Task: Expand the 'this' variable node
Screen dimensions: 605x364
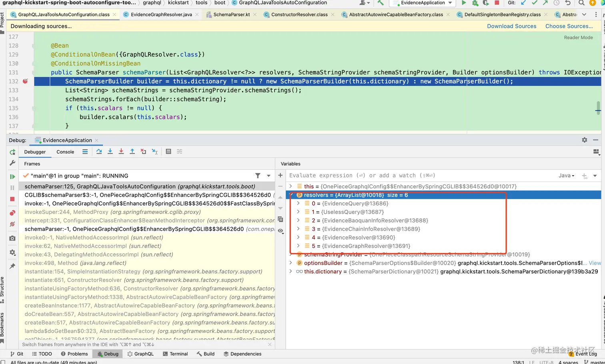Action: [x=291, y=186]
